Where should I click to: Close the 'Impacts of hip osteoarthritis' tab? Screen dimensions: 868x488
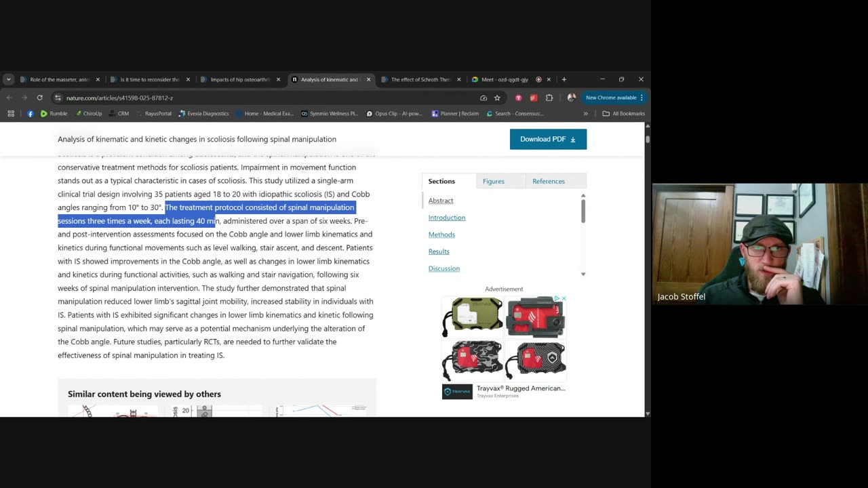coord(278,79)
